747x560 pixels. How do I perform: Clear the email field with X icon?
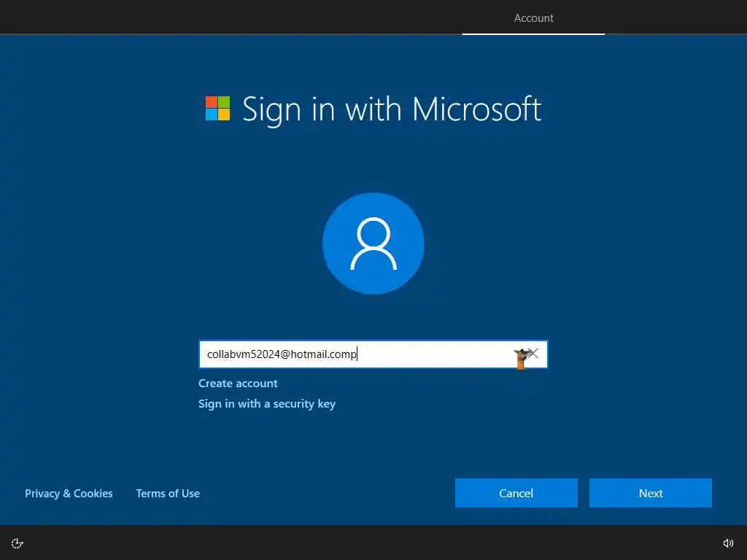point(533,354)
